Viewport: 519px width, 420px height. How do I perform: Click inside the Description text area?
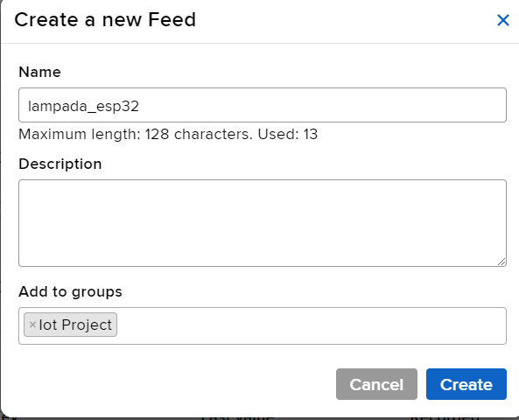click(263, 223)
